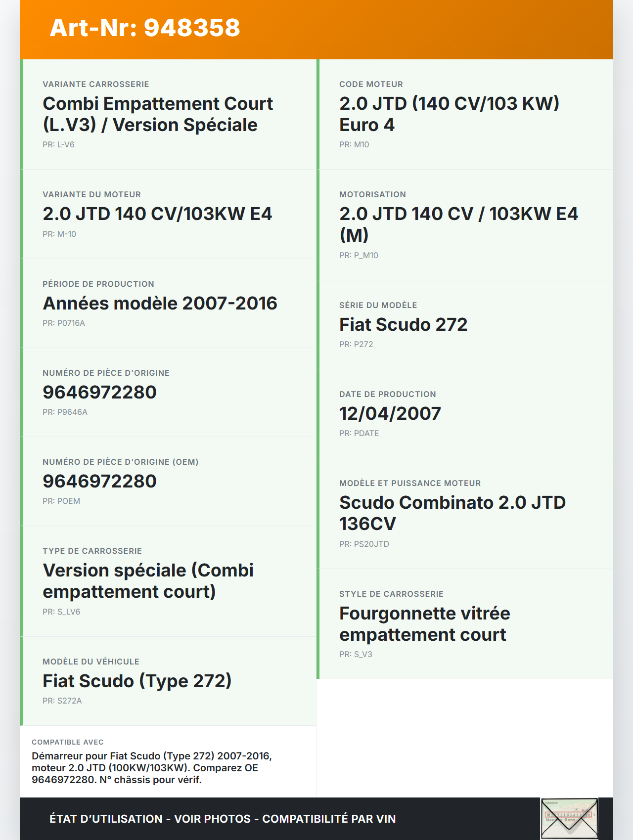
Task: Click the envelope VIN image in footer
Action: (569, 818)
